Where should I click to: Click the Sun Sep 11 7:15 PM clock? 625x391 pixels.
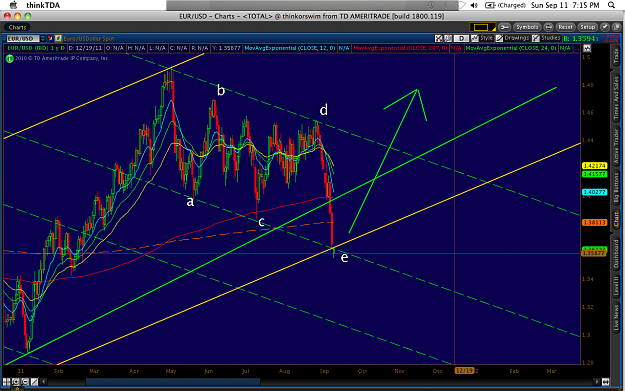(565, 5)
